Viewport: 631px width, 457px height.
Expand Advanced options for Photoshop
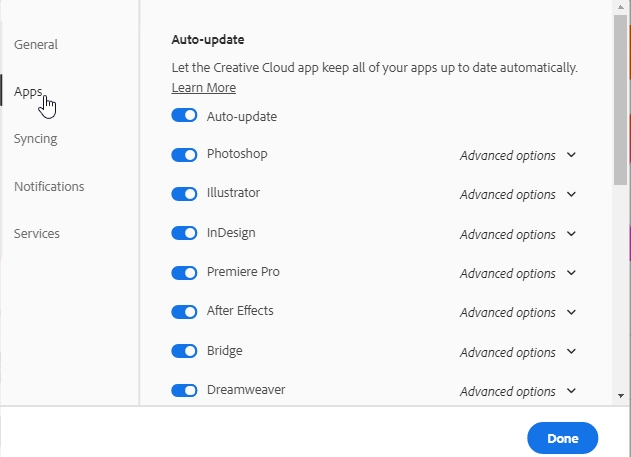click(x=517, y=155)
